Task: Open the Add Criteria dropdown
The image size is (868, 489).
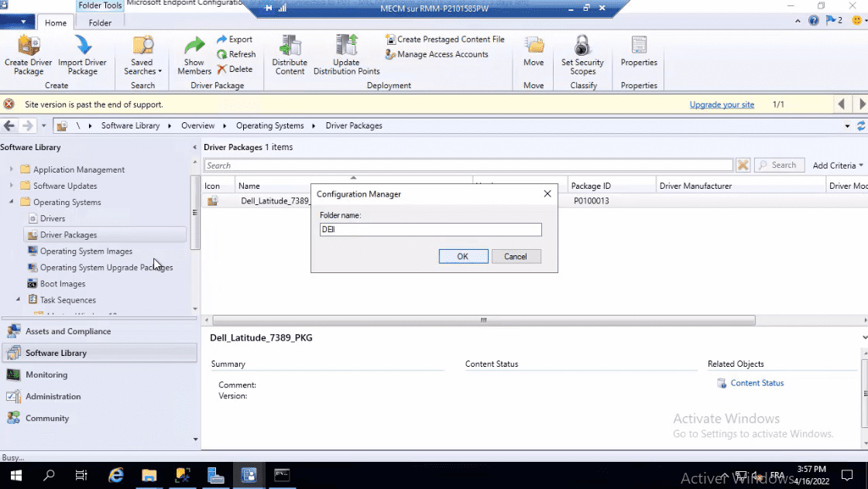Action: coord(838,166)
